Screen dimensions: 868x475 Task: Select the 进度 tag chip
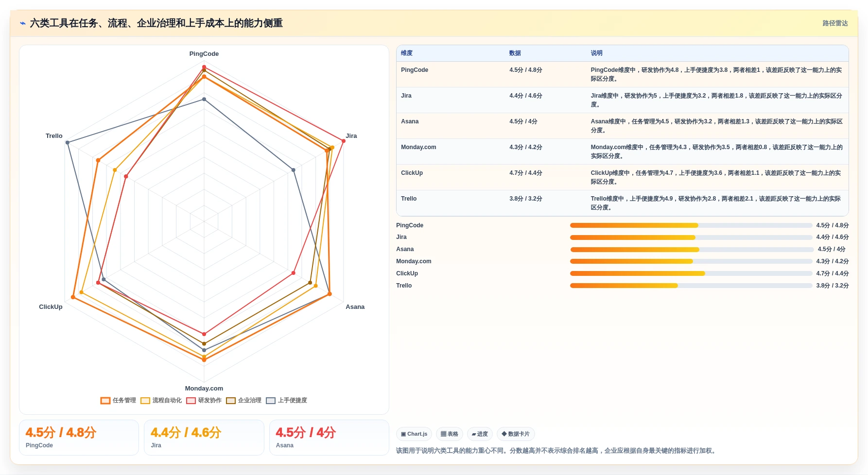(x=480, y=434)
